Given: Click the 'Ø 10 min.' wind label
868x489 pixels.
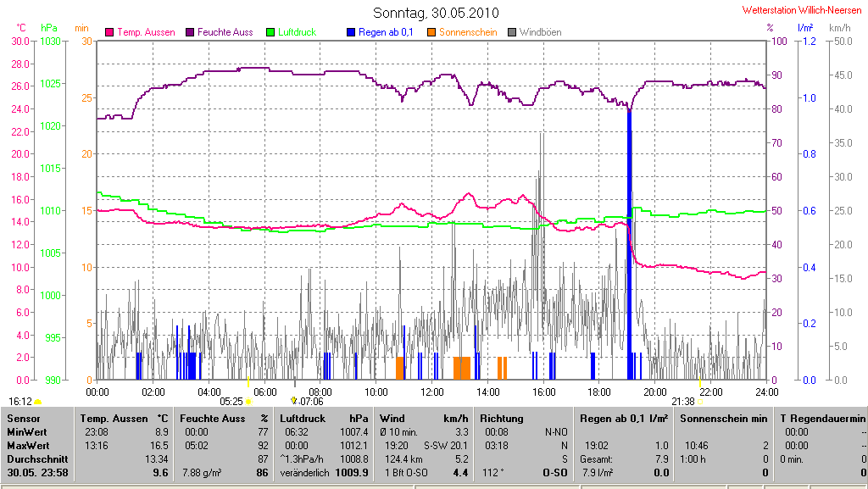Looking at the screenshot, I should [399, 432].
